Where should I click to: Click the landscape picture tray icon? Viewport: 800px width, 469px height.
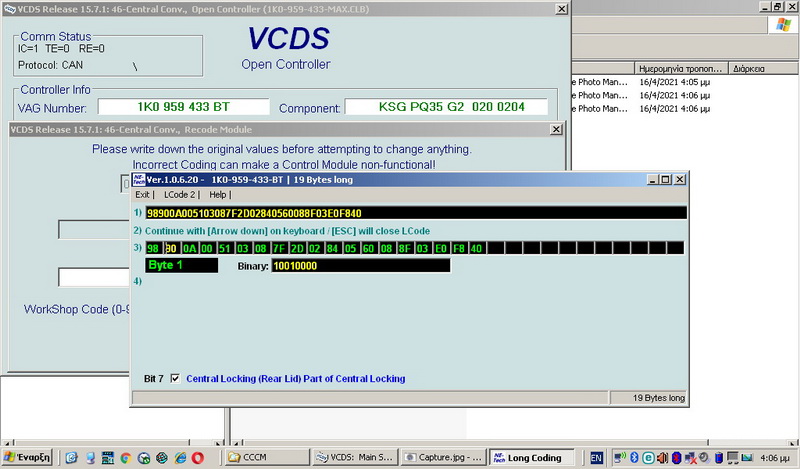point(747,457)
